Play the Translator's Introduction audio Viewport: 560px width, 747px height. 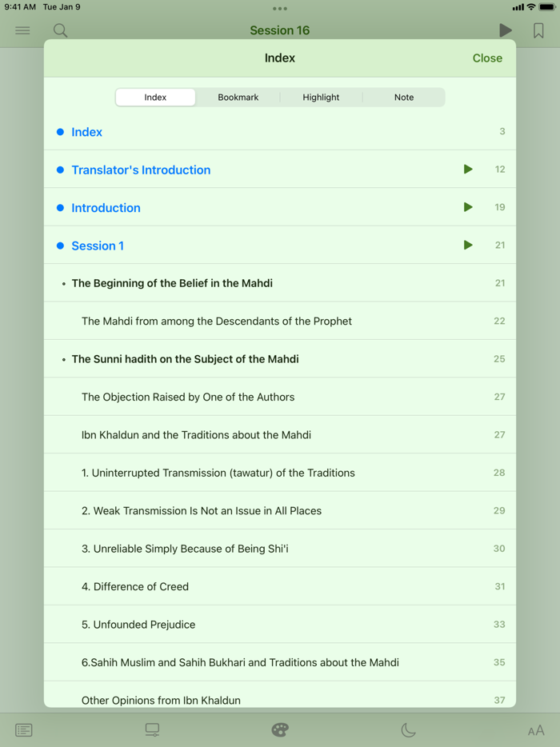tap(468, 169)
